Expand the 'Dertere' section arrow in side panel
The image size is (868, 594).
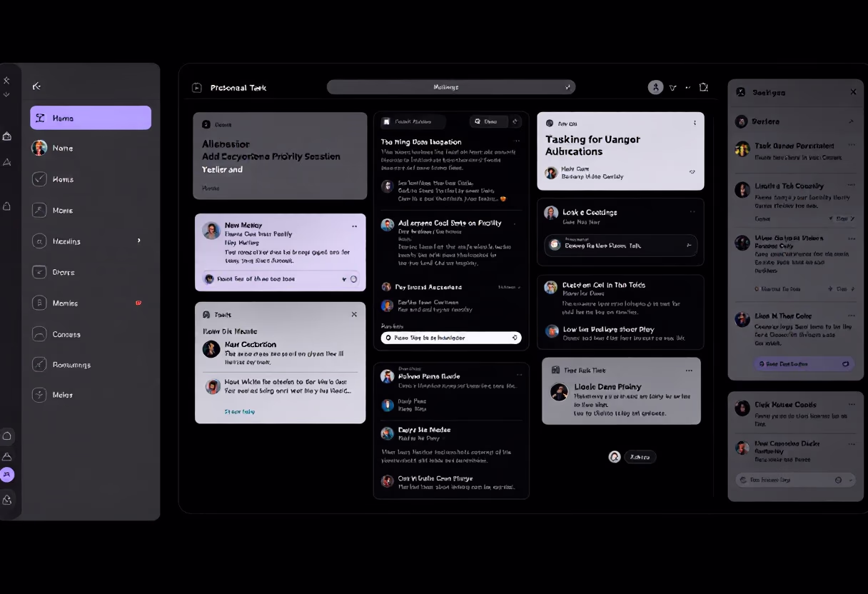(x=851, y=121)
